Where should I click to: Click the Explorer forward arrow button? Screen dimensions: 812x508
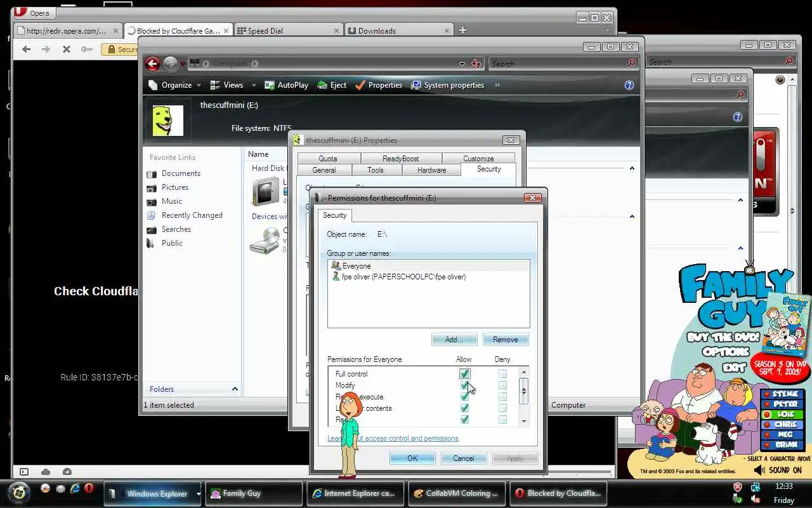[170, 63]
